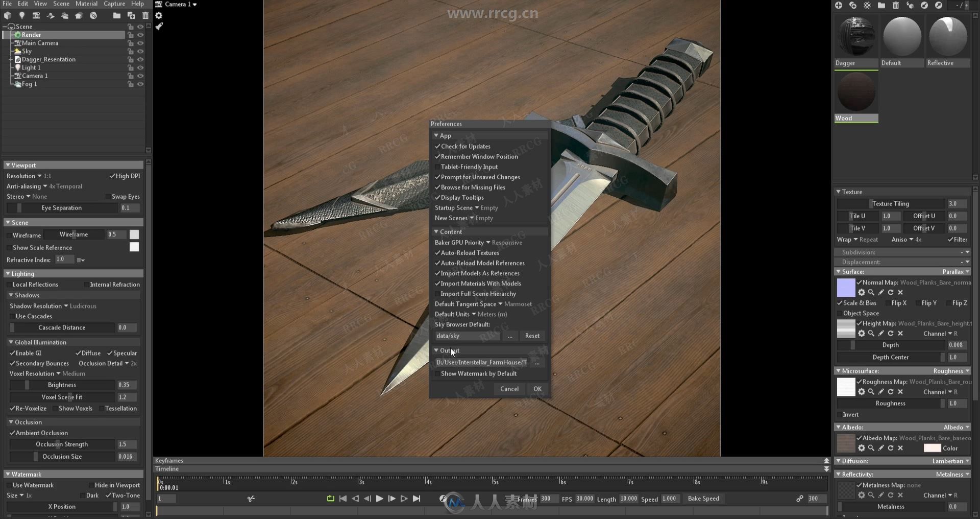Viewport: 980px width, 519px height.
Task: Open Shadow Resolution dropdown
Action: coord(53,306)
